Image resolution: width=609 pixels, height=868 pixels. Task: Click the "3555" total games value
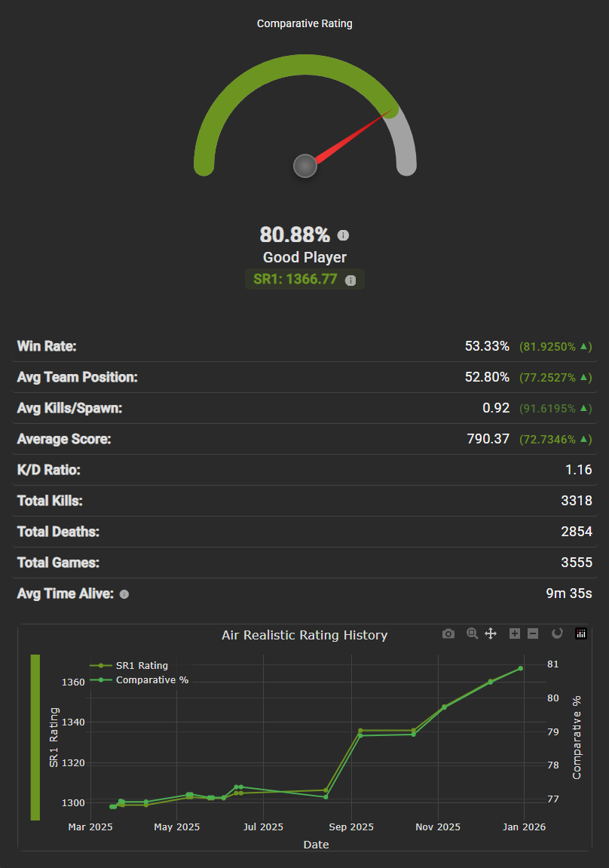[577, 563]
